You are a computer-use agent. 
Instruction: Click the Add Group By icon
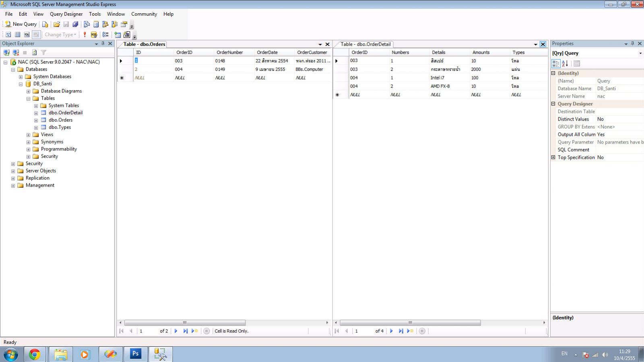(105, 35)
